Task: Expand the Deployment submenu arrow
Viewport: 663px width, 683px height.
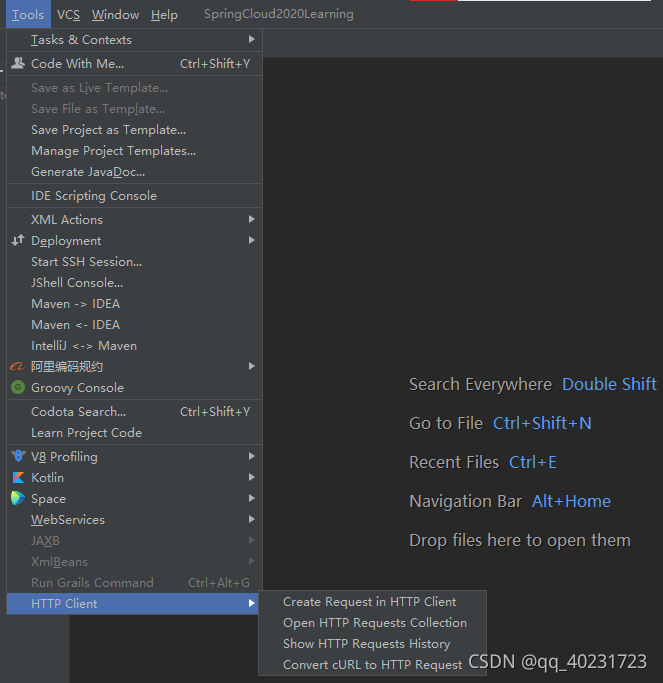Action: coord(251,240)
